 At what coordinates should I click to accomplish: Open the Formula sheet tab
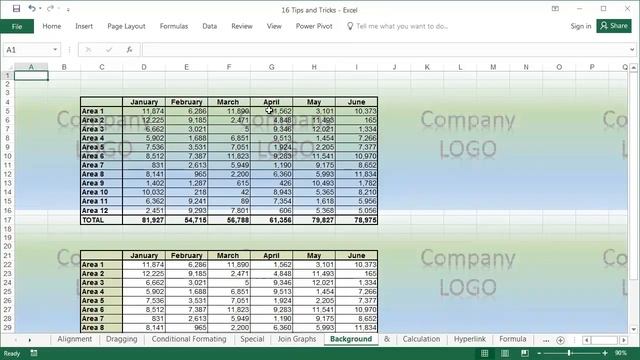513,339
